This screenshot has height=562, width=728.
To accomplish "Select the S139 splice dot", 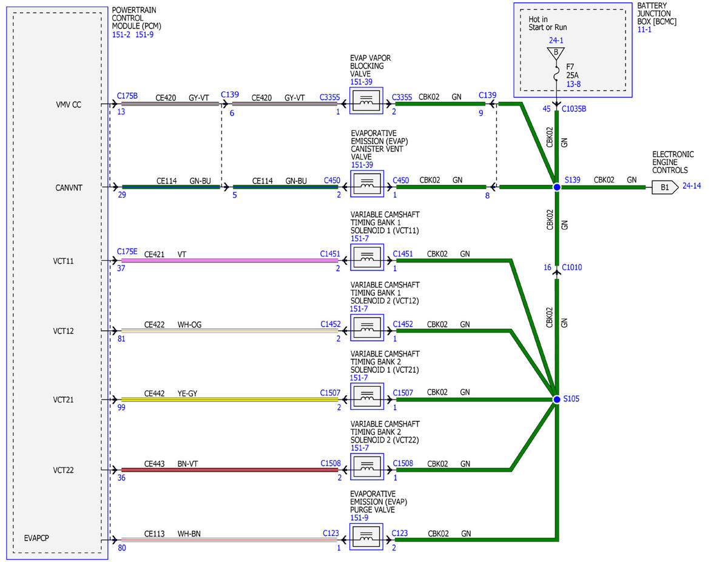I will click(x=556, y=187).
